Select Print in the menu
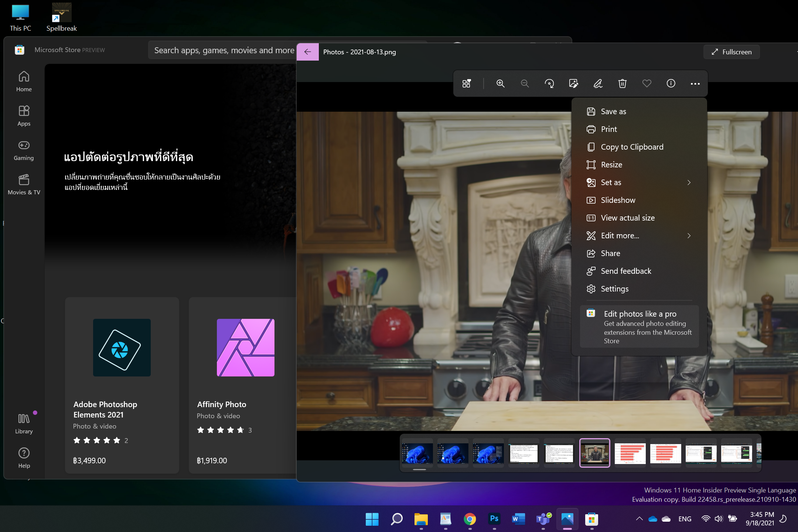The width and height of the screenshot is (798, 532). pos(639,129)
